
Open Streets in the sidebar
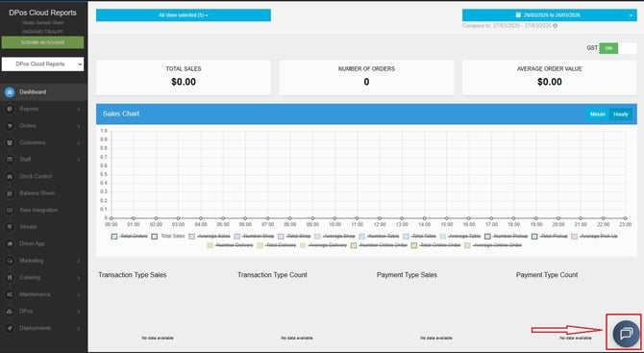28,227
